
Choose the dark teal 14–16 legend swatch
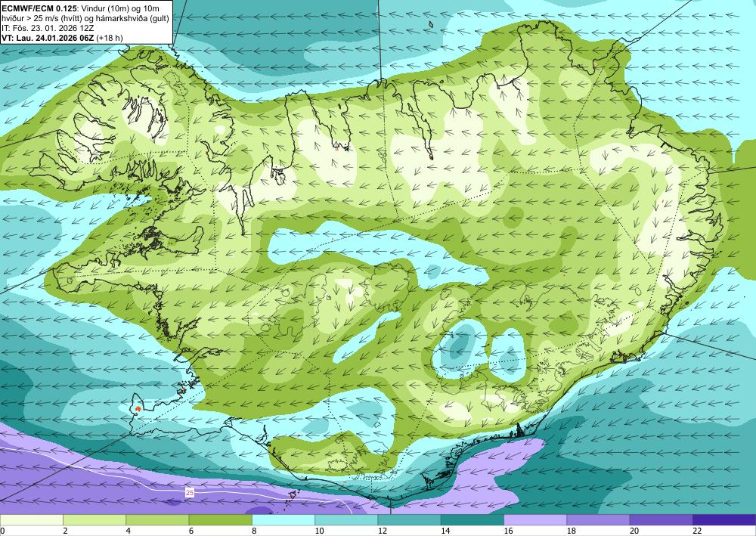472,520
